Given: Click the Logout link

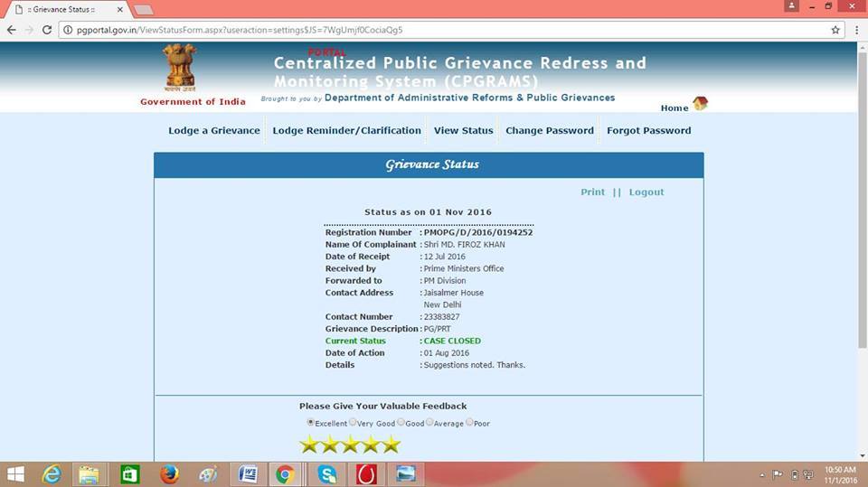Looking at the screenshot, I should 646,192.
